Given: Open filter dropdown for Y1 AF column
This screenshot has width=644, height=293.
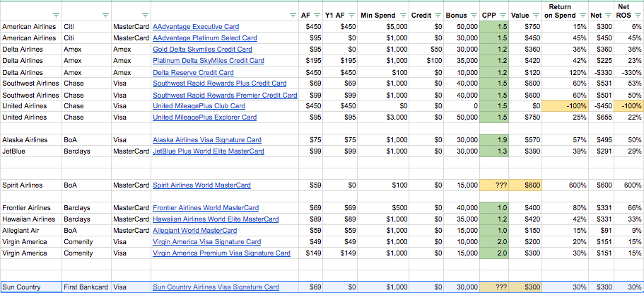Looking at the screenshot, I should coord(352,16).
